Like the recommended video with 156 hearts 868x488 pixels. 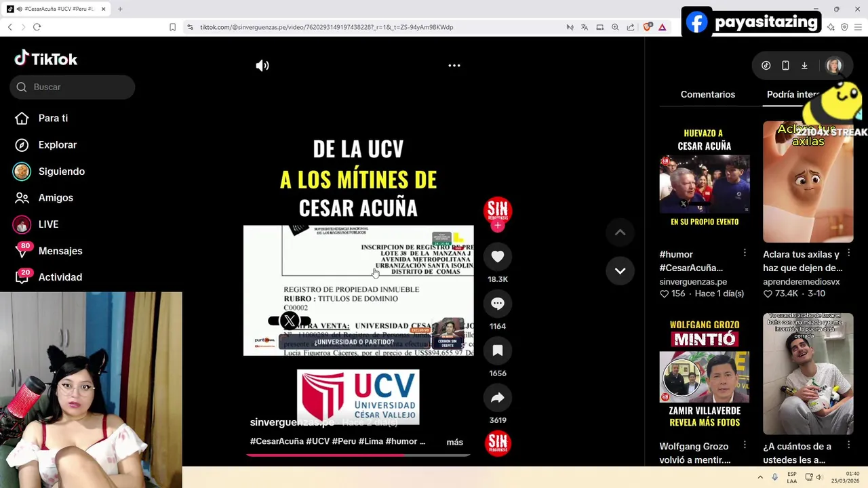pyautogui.click(x=665, y=293)
